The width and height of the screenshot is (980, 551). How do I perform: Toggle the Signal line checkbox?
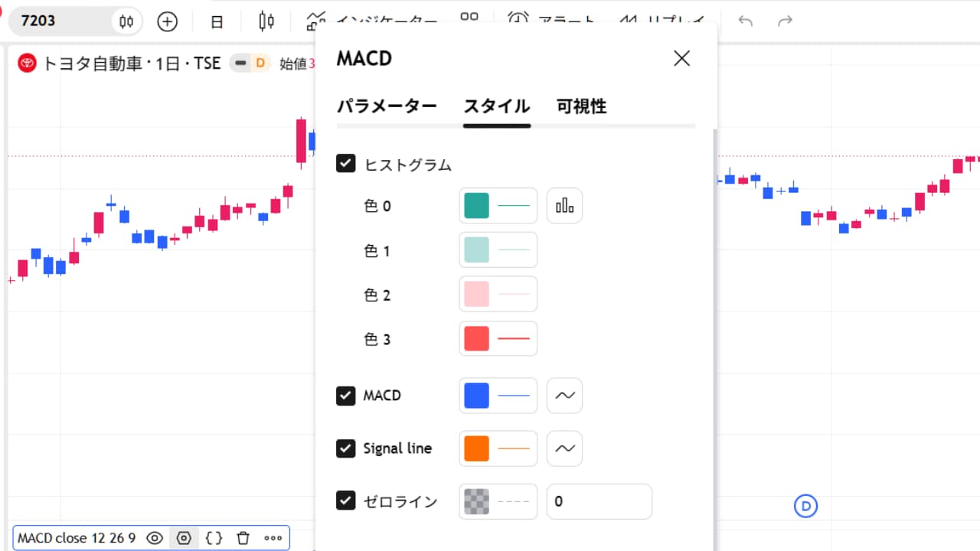point(346,448)
